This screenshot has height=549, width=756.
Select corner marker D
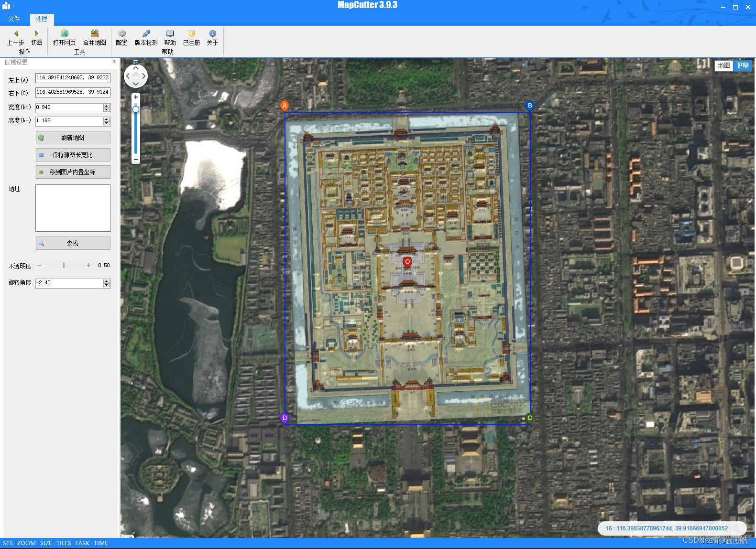(x=285, y=418)
